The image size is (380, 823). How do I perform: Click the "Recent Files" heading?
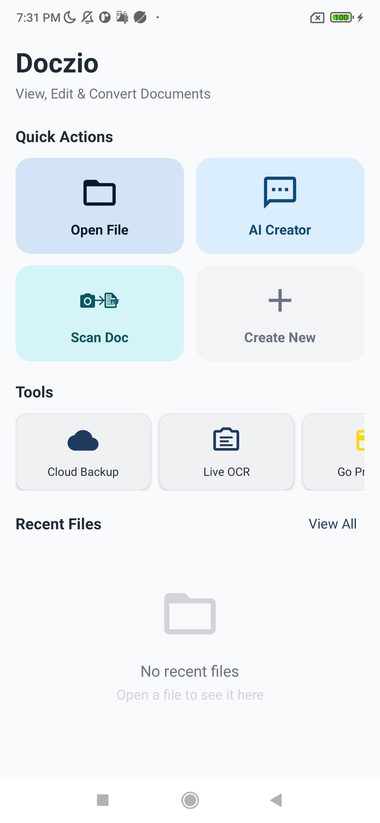tap(58, 524)
